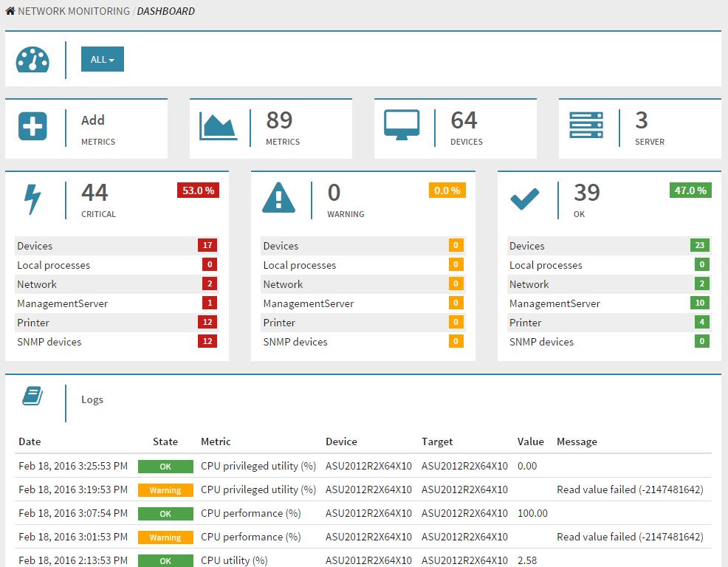Click the OK checkmark icon
Viewport: 728px width, 567px height.
coord(526,198)
